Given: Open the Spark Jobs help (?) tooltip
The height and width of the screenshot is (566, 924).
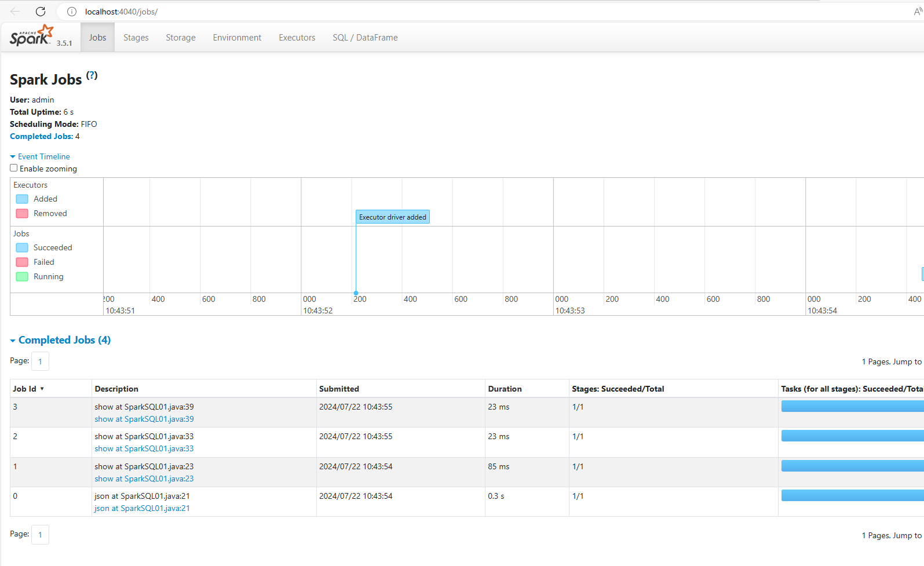Looking at the screenshot, I should click(x=92, y=75).
